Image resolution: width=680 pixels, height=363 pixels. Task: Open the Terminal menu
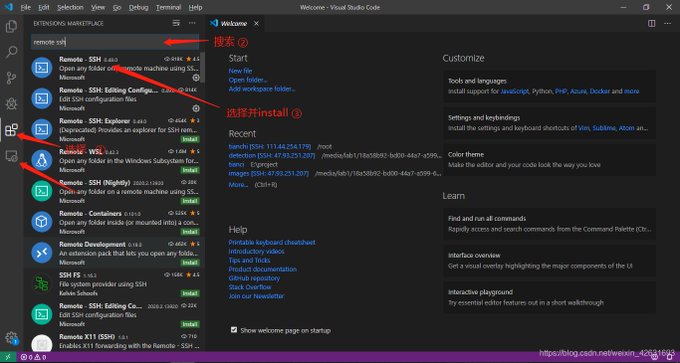pos(168,7)
